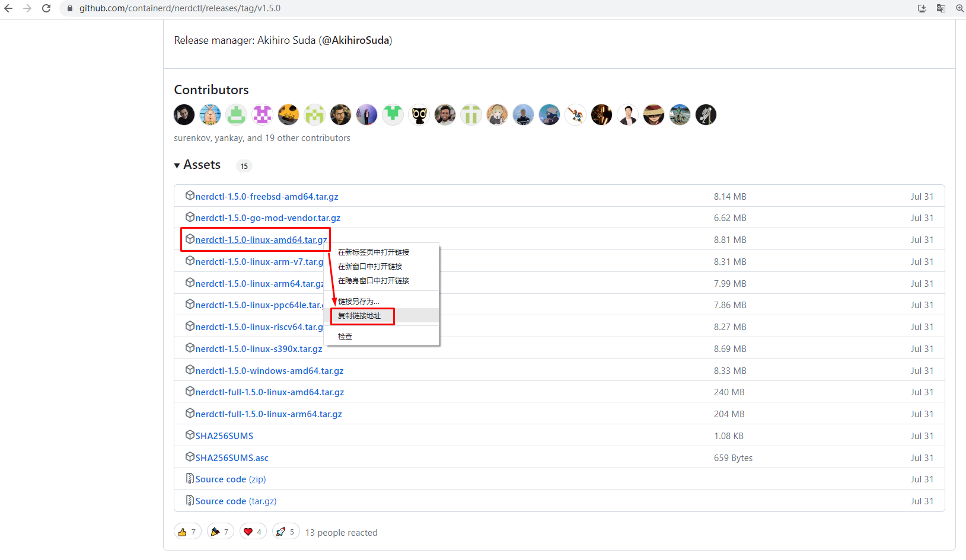The image size is (966, 560).
Task: Open the SHA256SUMS file
Action: 224,436
